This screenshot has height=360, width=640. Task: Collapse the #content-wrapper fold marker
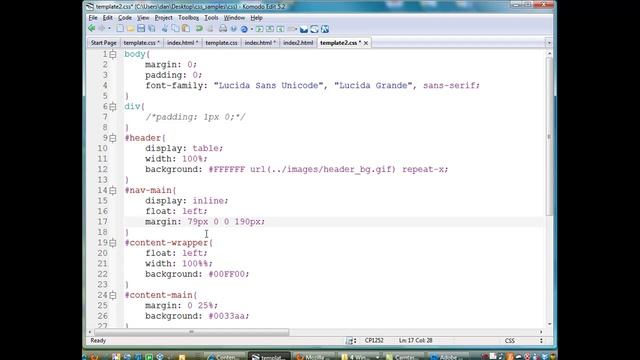(113, 243)
